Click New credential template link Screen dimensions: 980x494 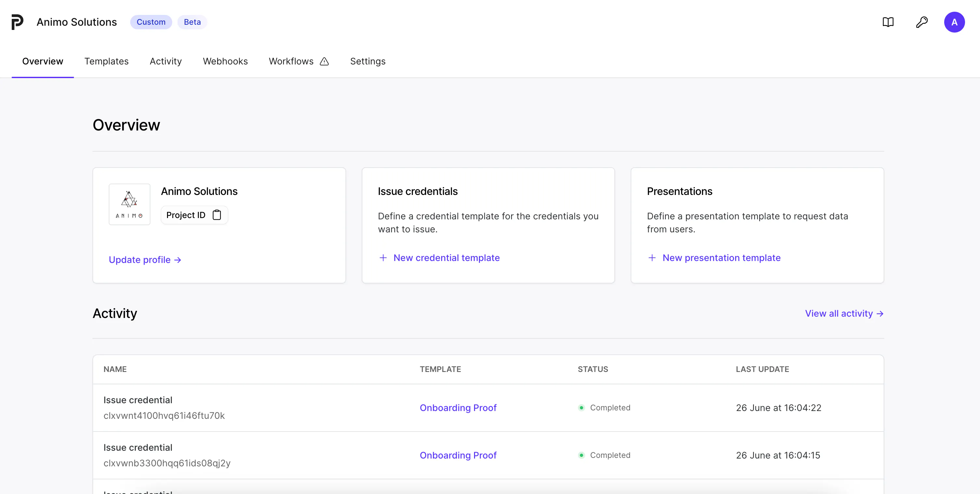[446, 258]
